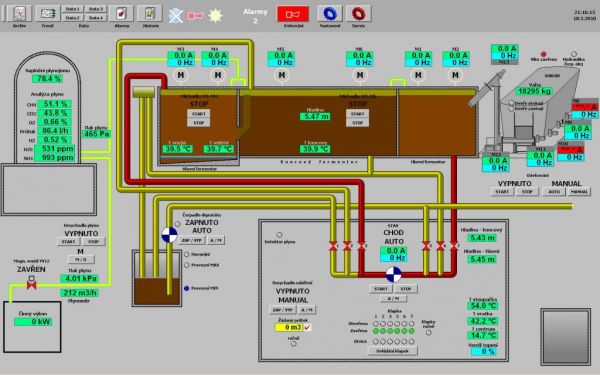Click the 5.47 m level value
The image size is (600, 375).
(x=315, y=116)
